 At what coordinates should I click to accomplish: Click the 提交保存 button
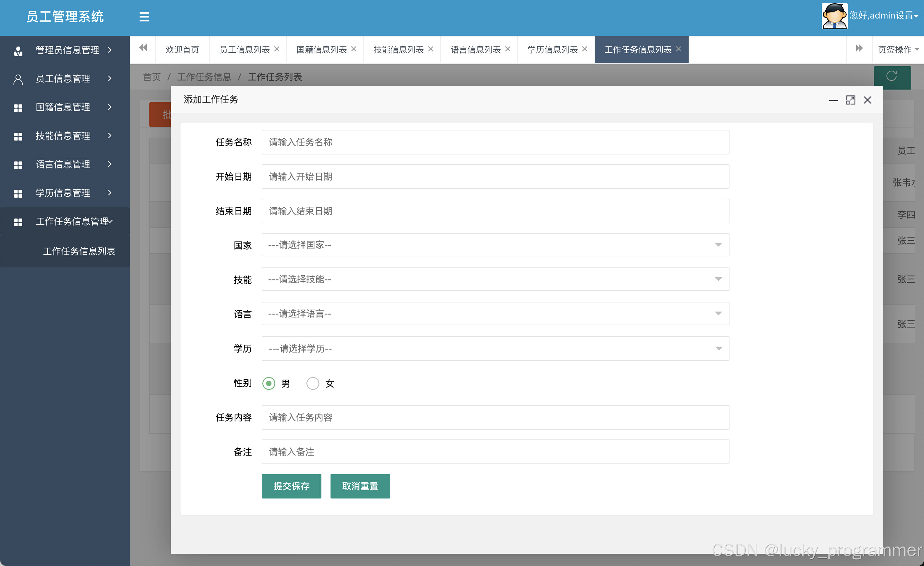tap(291, 486)
